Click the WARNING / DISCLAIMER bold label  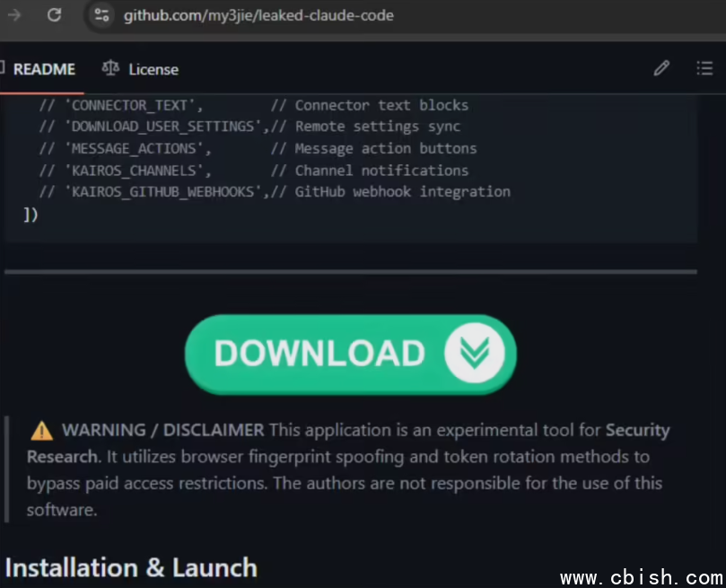(163, 430)
